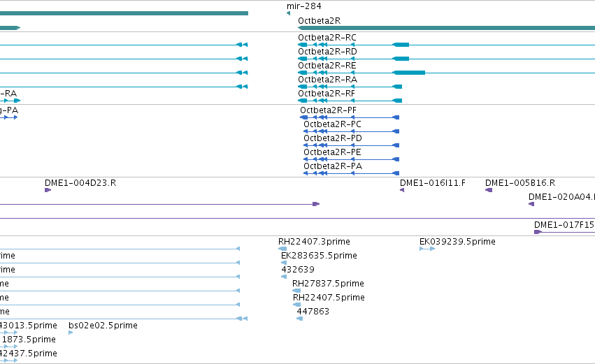Click the DME1-020A04 arrow glyph
Screen dimensions: 595x364
click(531, 204)
